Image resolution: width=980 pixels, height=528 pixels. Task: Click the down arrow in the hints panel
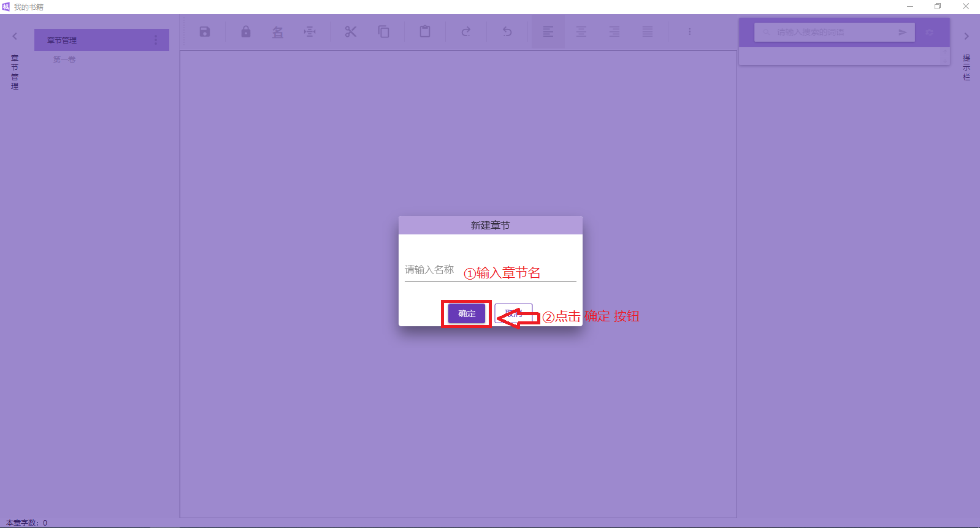(x=944, y=60)
